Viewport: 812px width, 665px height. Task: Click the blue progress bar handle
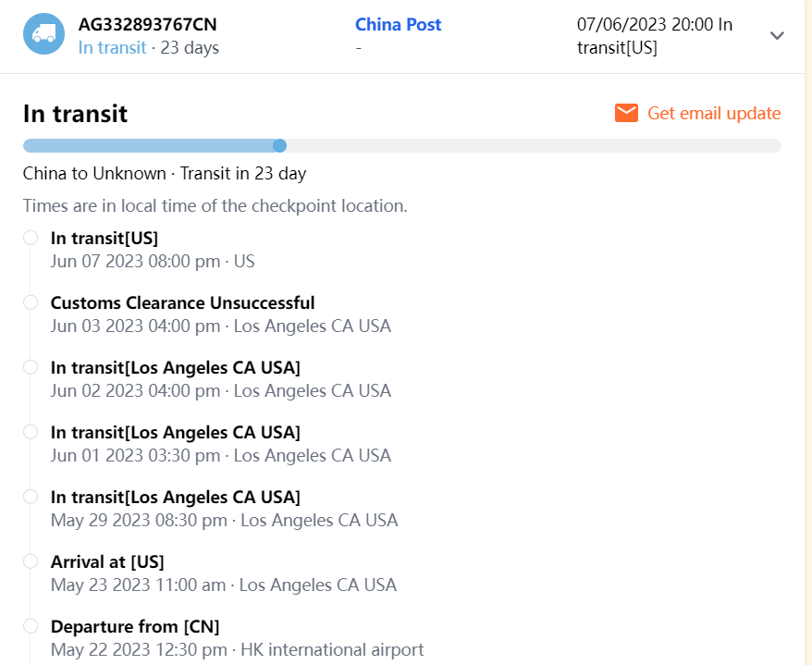coord(279,145)
